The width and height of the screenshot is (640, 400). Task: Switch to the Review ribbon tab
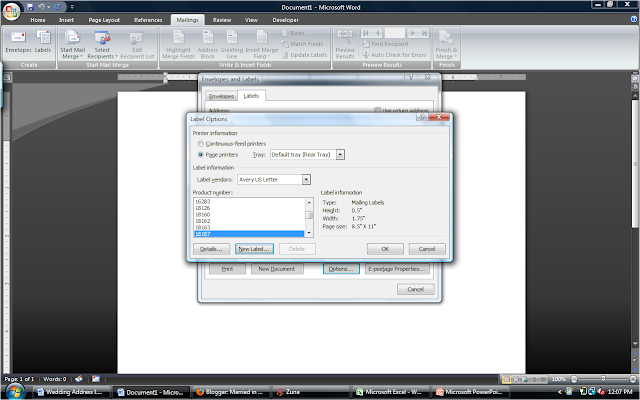click(x=222, y=20)
